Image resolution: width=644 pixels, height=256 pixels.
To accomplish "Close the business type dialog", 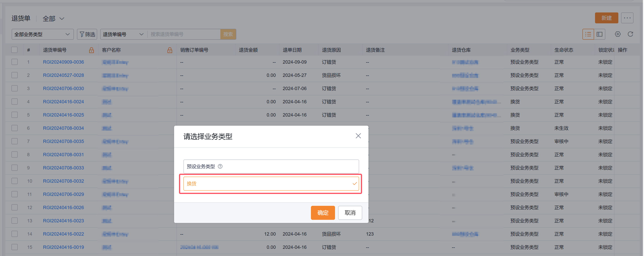I will (x=358, y=136).
